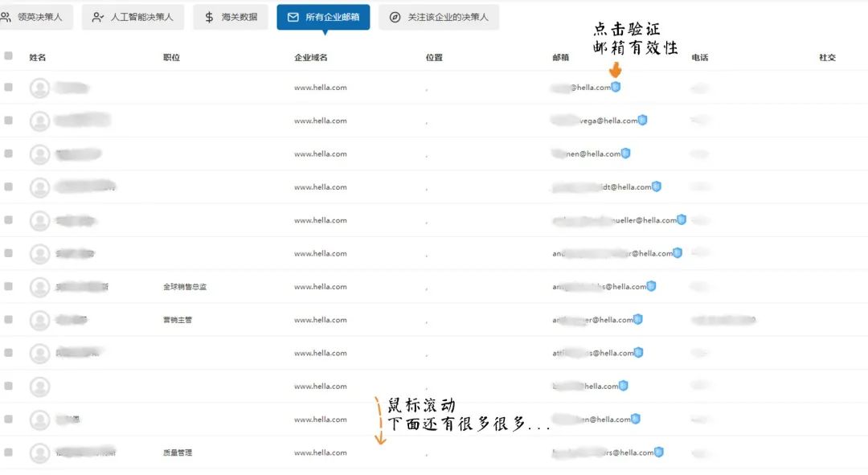Click the 邮箱 column header
This screenshot has height=475, width=868.
tap(561, 58)
